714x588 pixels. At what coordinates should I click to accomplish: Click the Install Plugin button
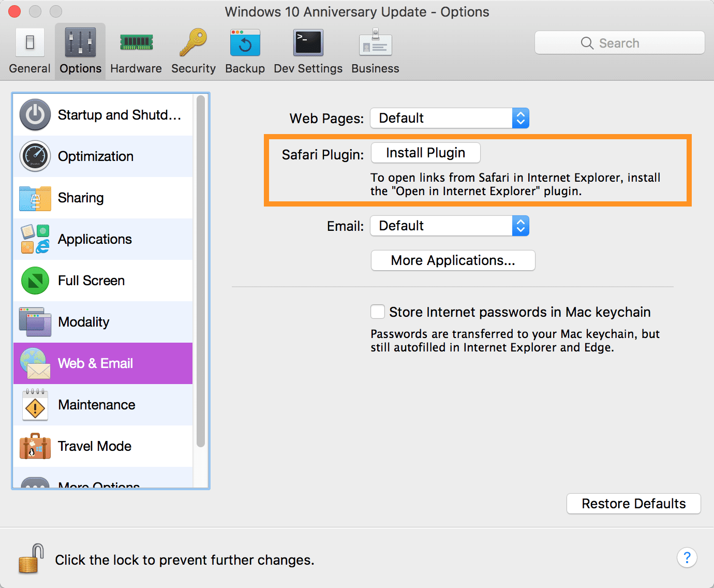426,153
